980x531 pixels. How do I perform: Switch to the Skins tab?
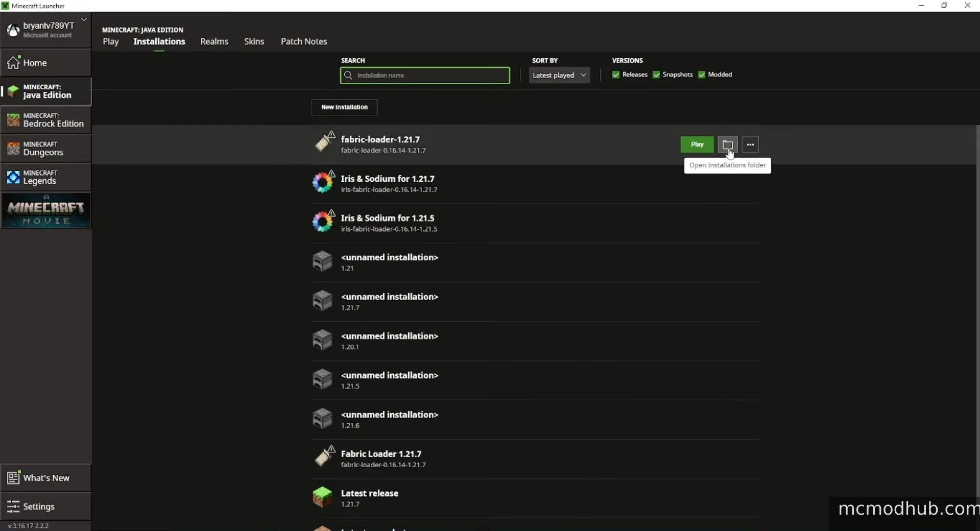[254, 41]
